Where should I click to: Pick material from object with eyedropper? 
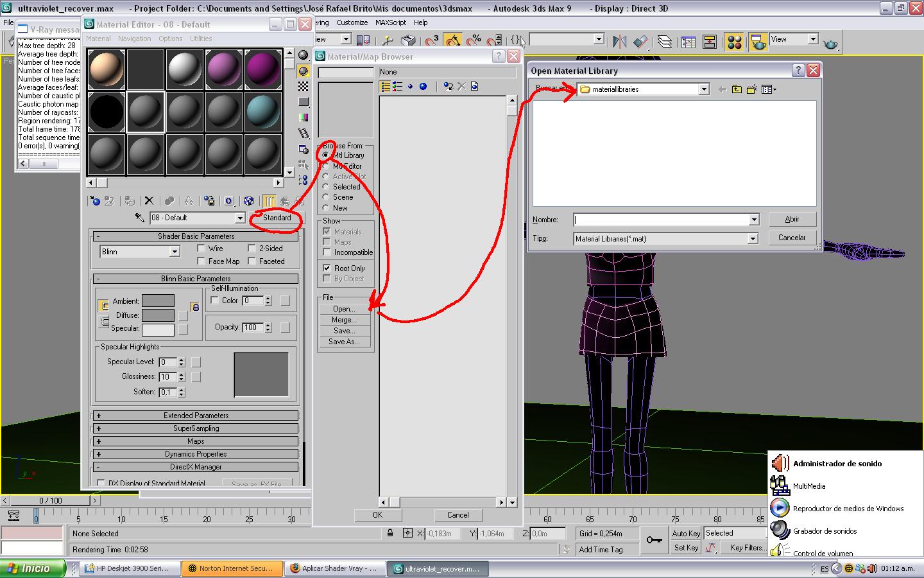pyautogui.click(x=140, y=218)
